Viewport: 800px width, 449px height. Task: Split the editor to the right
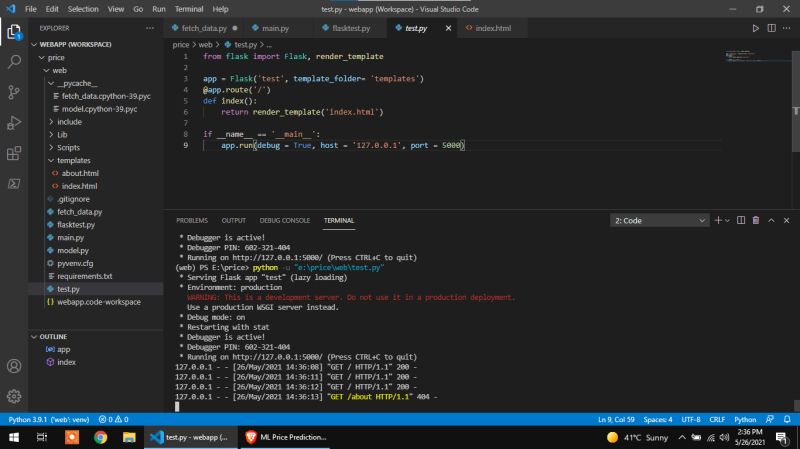pyautogui.click(x=771, y=28)
